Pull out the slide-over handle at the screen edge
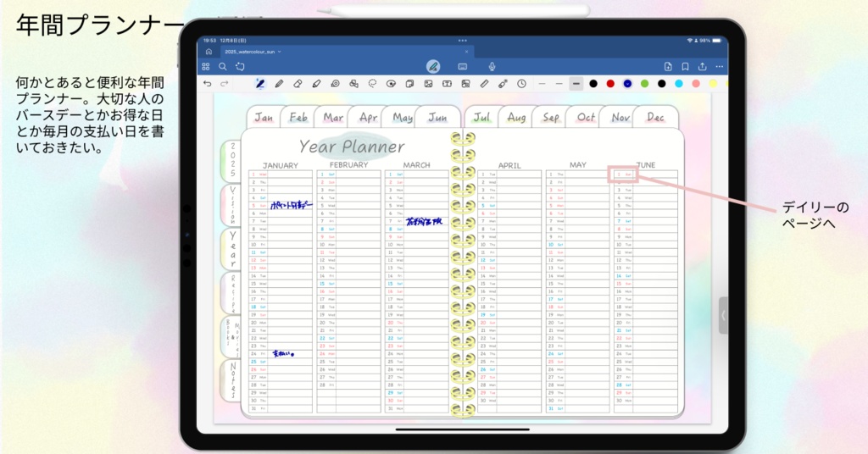Screen dimensions: 868x454 click(x=723, y=315)
